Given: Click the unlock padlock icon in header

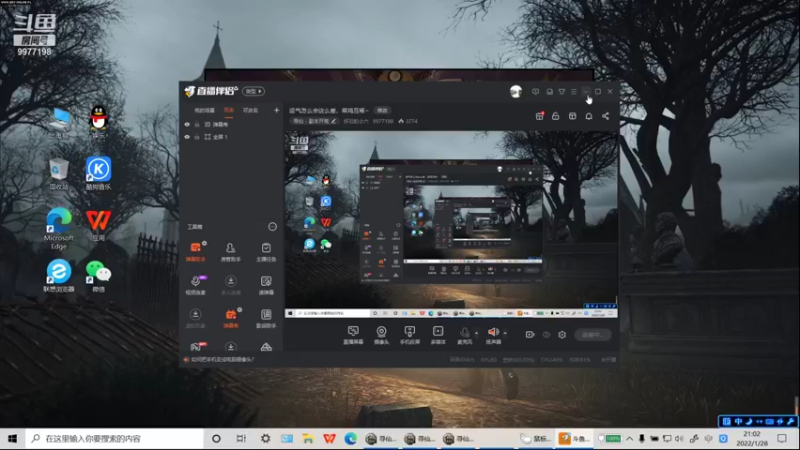Looking at the screenshot, I should click(x=556, y=116).
